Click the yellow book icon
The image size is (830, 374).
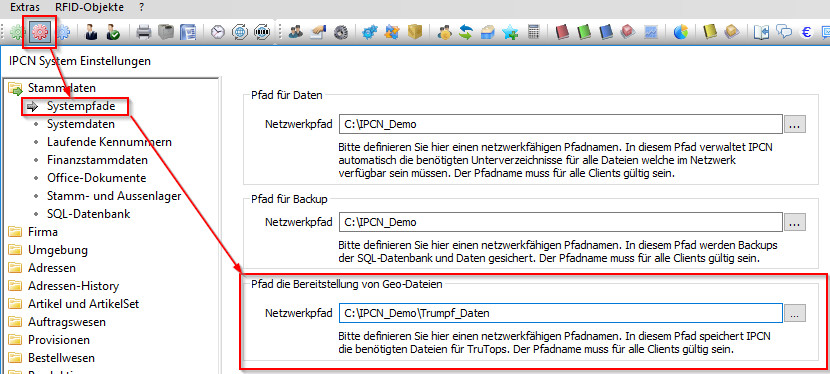pyautogui.click(x=710, y=32)
